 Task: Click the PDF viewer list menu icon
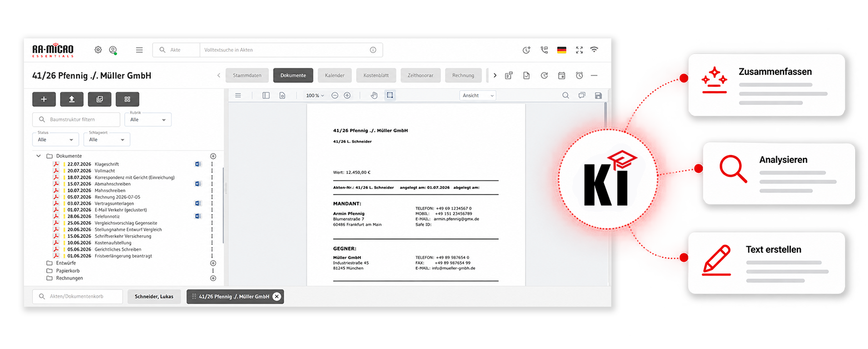[x=238, y=96]
